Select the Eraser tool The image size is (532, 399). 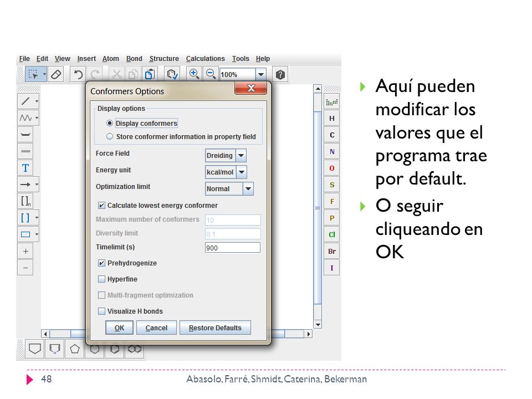pyautogui.click(x=56, y=74)
